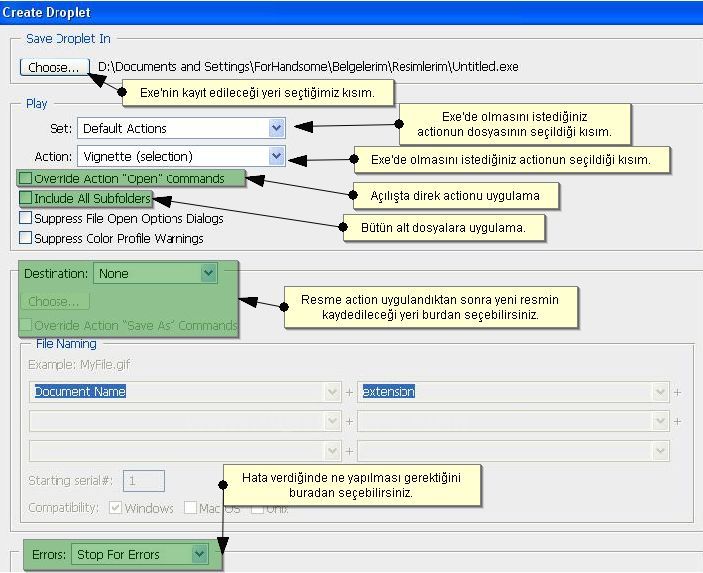Toggle the Mac OS compatibility checkbox
The height and width of the screenshot is (573, 703).
[190, 508]
